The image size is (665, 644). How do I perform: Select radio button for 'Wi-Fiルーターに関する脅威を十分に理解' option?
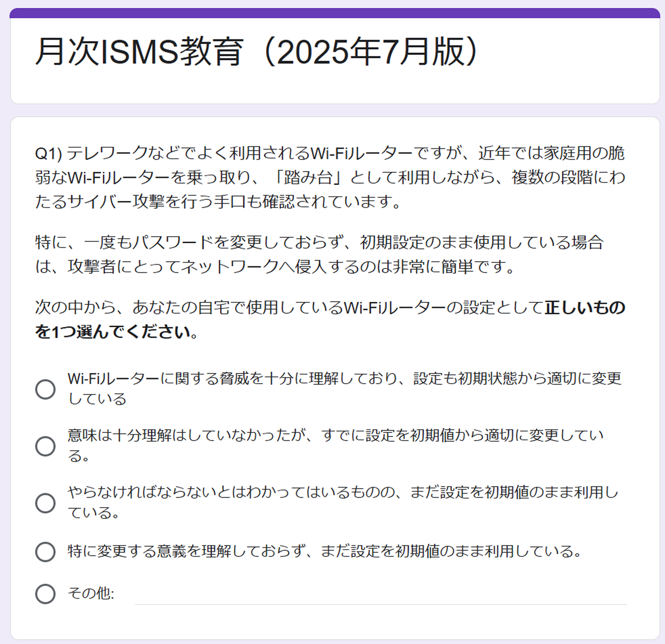tap(45, 389)
